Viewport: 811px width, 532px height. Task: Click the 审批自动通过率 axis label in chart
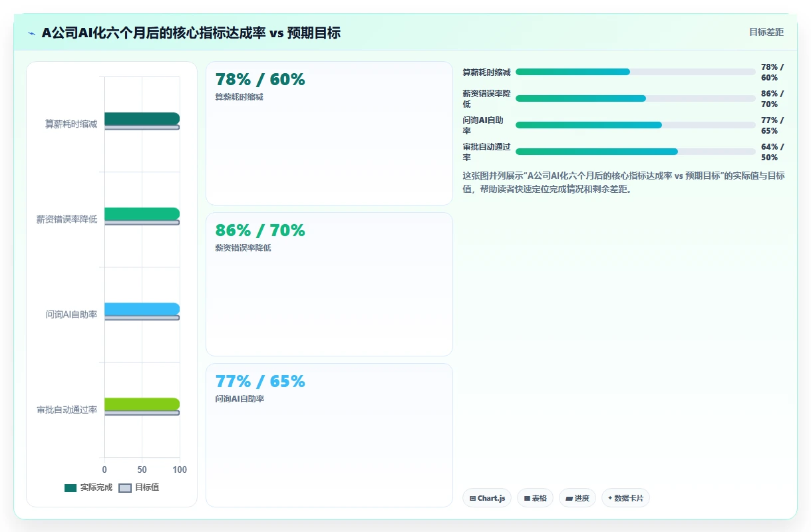(67, 409)
